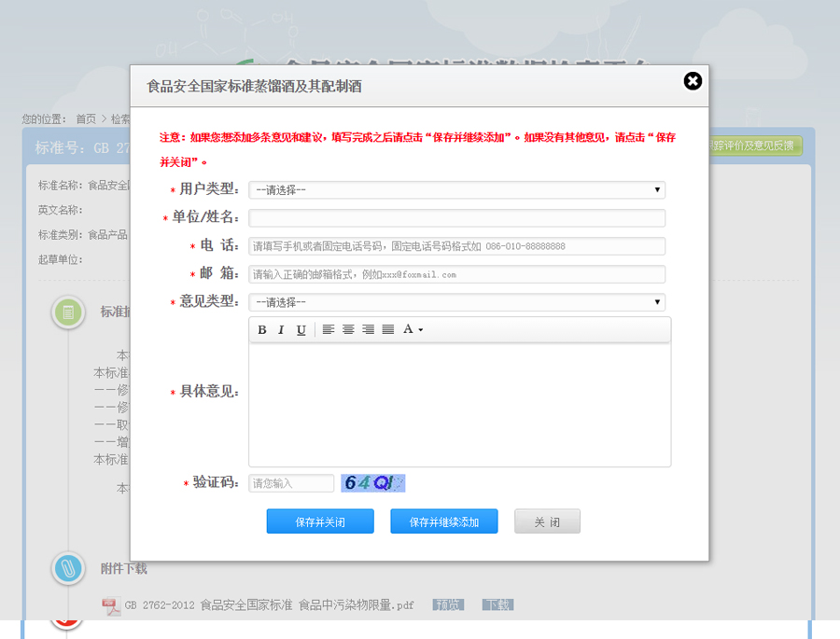Click inside the 具体意见 text area

pos(459,404)
